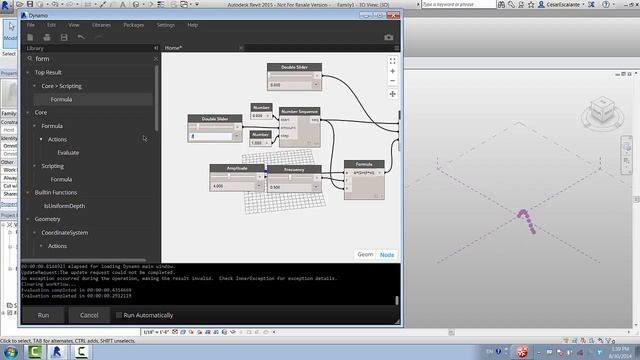
Task: Switch background preview to Node mode
Action: click(387, 255)
